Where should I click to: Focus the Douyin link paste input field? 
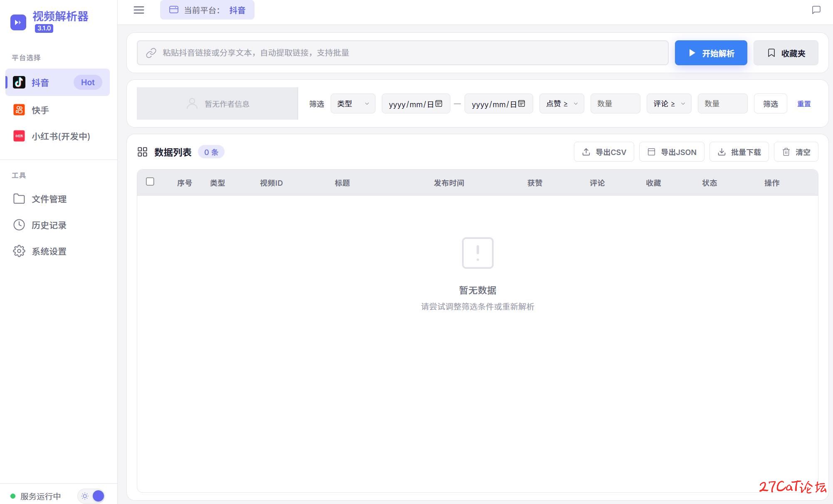[x=403, y=53]
